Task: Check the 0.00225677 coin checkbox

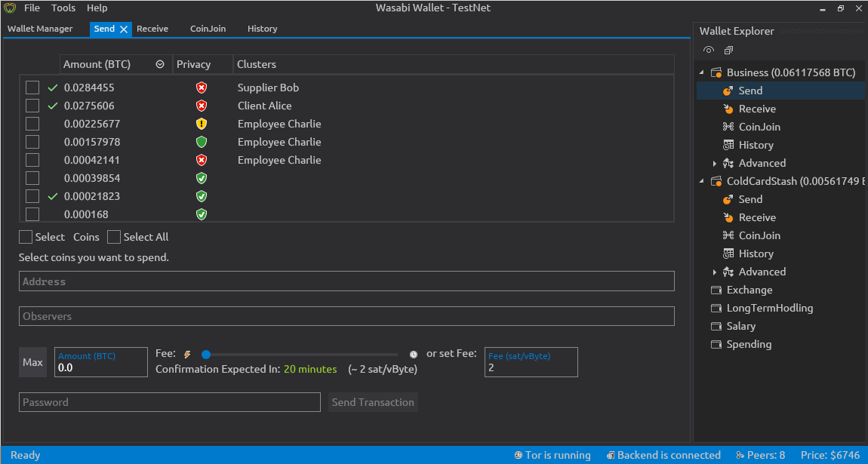Action: coord(32,124)
